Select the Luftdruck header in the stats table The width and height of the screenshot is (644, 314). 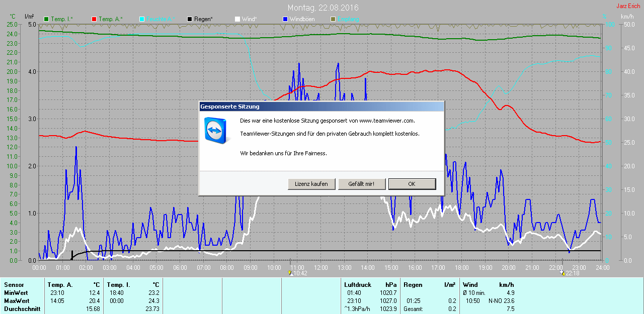tap(358, 285)
